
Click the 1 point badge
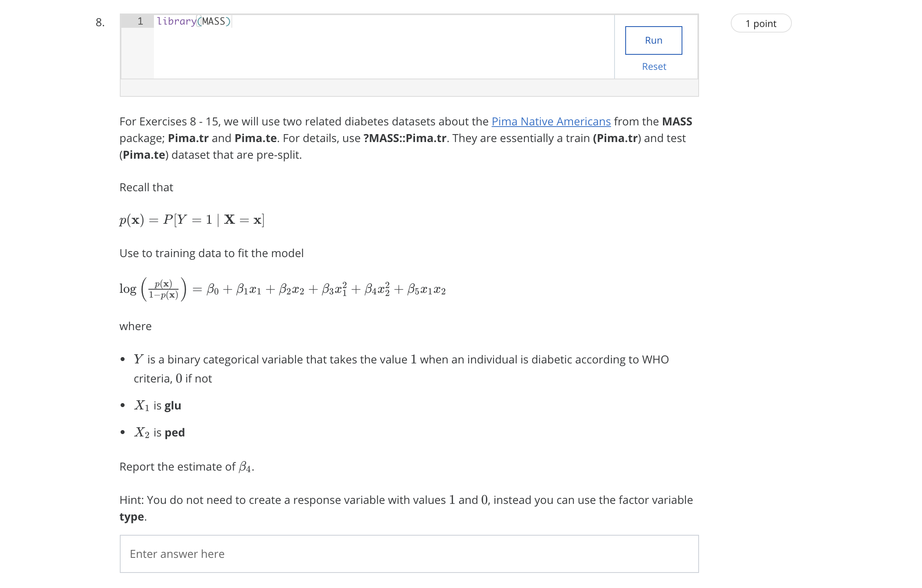point(761,23)
